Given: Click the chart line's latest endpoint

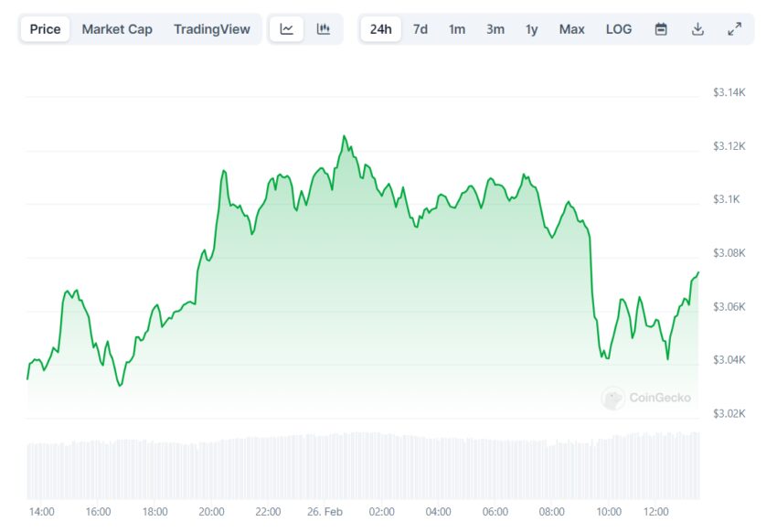Looking at the screenshot, I should pyautogui.click(x=698, y=272).
